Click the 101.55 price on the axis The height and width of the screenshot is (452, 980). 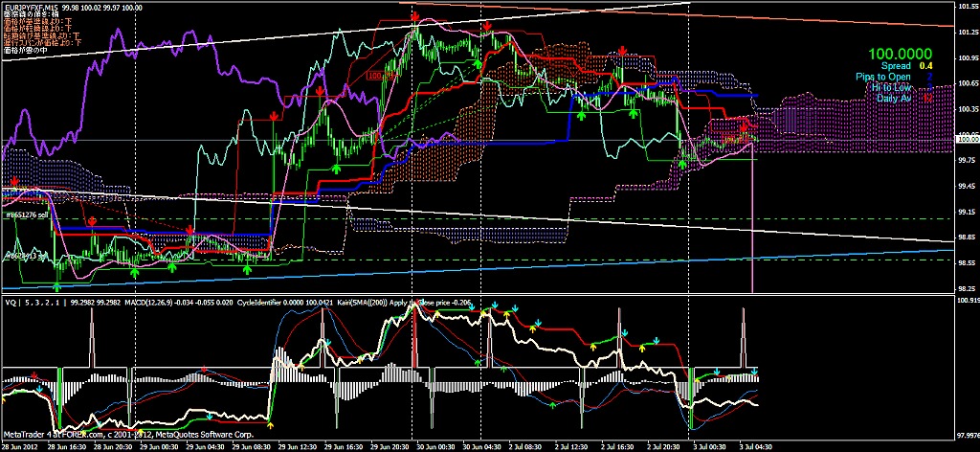[x=967, y=7]
